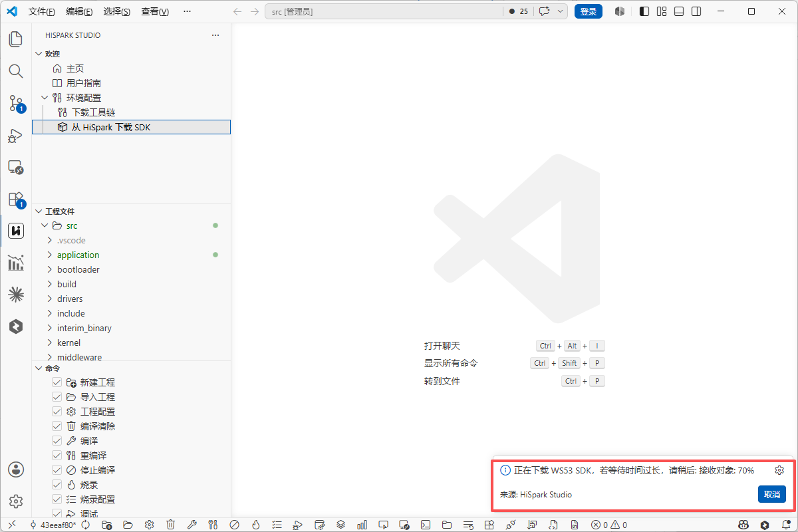The image size is (798, 532).
Task: Toggle the 烧录 checkbox
Action: 57,485
